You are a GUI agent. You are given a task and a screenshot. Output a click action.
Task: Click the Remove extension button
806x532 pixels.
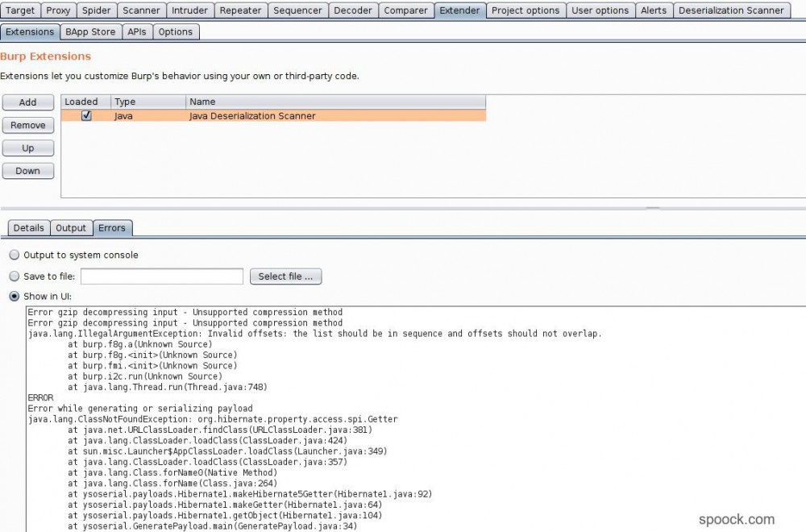(27, 126)
